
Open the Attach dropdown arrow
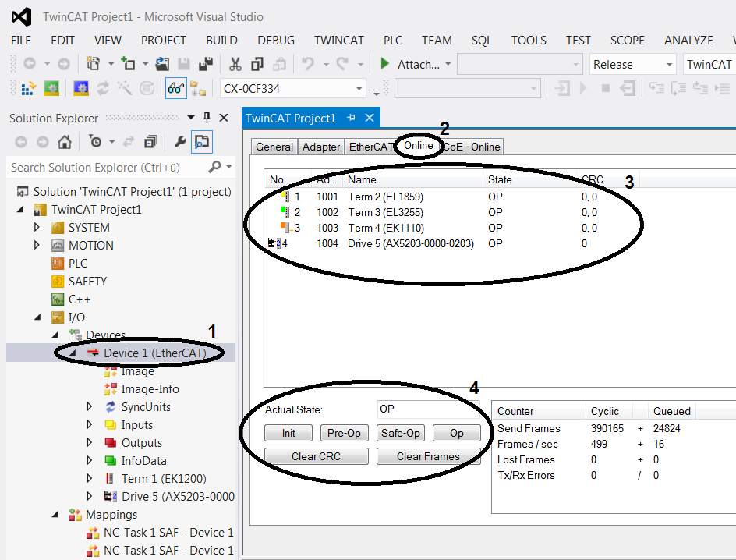(448, 64)
